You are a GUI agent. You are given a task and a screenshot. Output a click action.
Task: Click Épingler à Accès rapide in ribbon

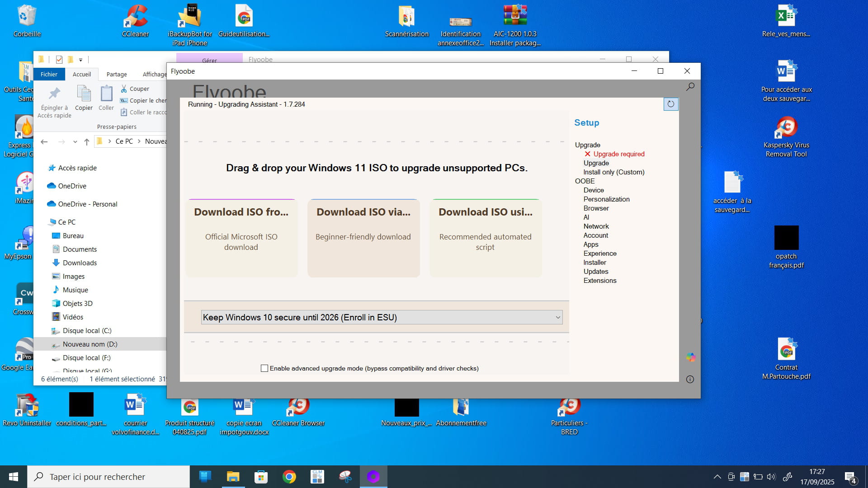pyautogui.click(x=54, y=103)
